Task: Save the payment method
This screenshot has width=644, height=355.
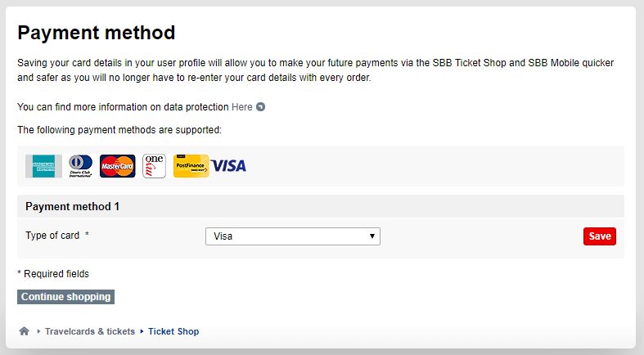Action: [x=600, y=236]
